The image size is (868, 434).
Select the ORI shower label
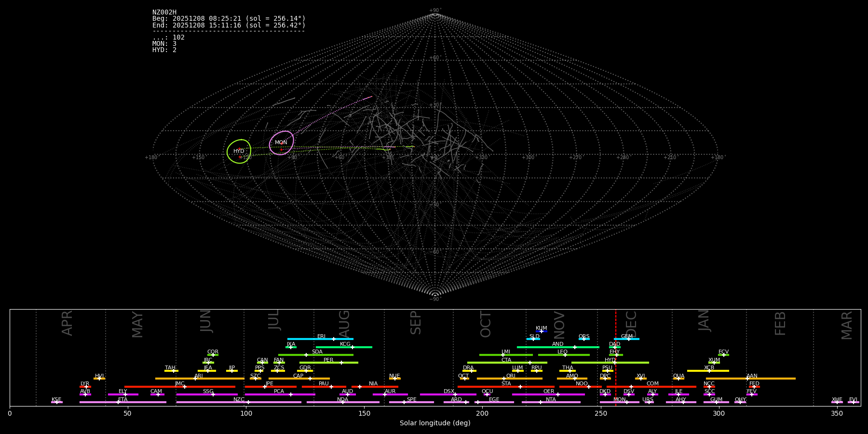click(x=511, y=376)
